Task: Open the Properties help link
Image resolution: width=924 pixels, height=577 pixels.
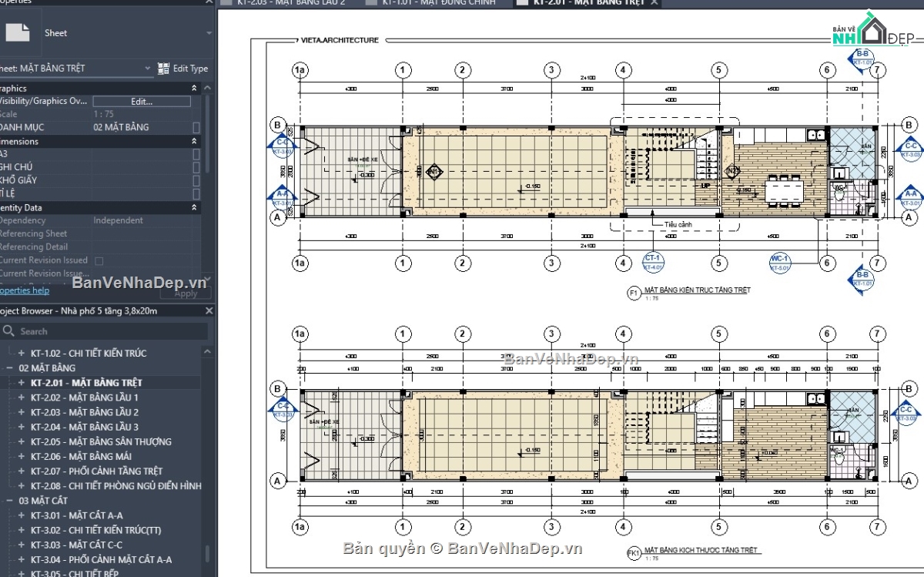Action: point(25,290)
